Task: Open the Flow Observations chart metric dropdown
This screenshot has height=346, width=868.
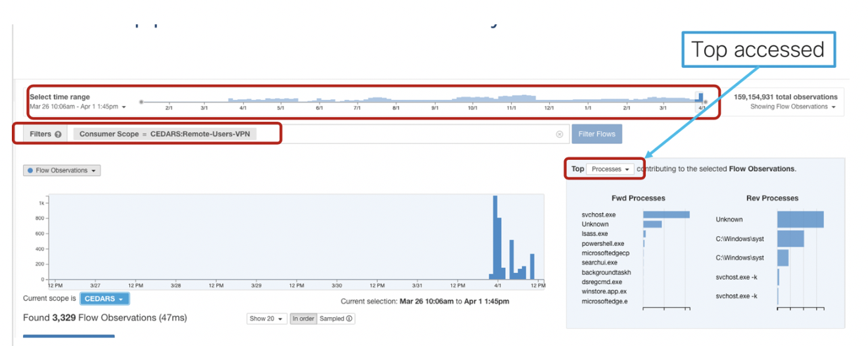Action: tap(62, 170)
